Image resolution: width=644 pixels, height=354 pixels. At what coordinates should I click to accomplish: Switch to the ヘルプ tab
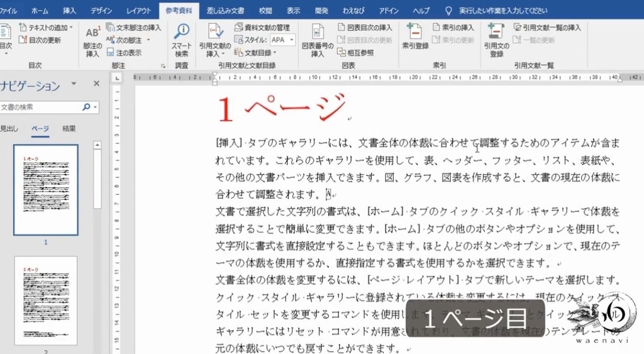(421, 10)
